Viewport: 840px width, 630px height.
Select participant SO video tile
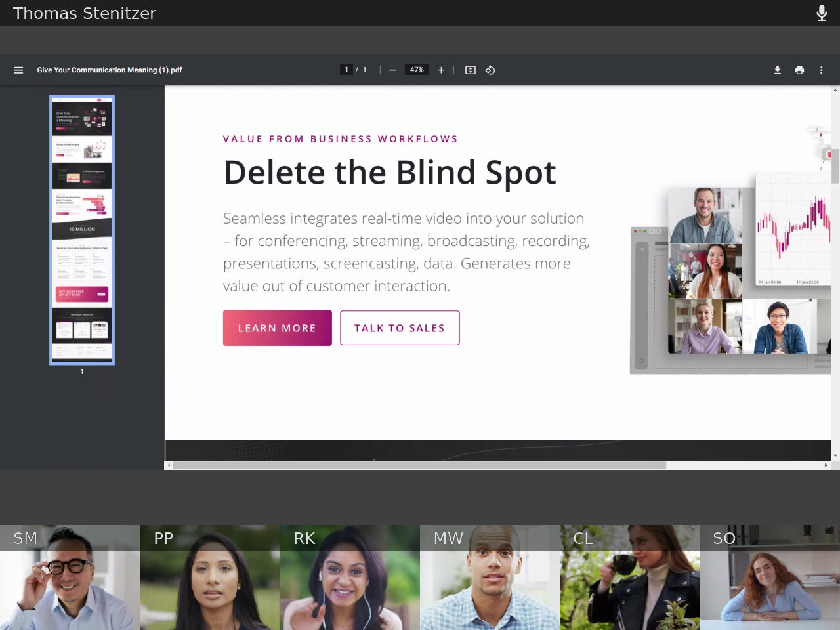(770, 577)
